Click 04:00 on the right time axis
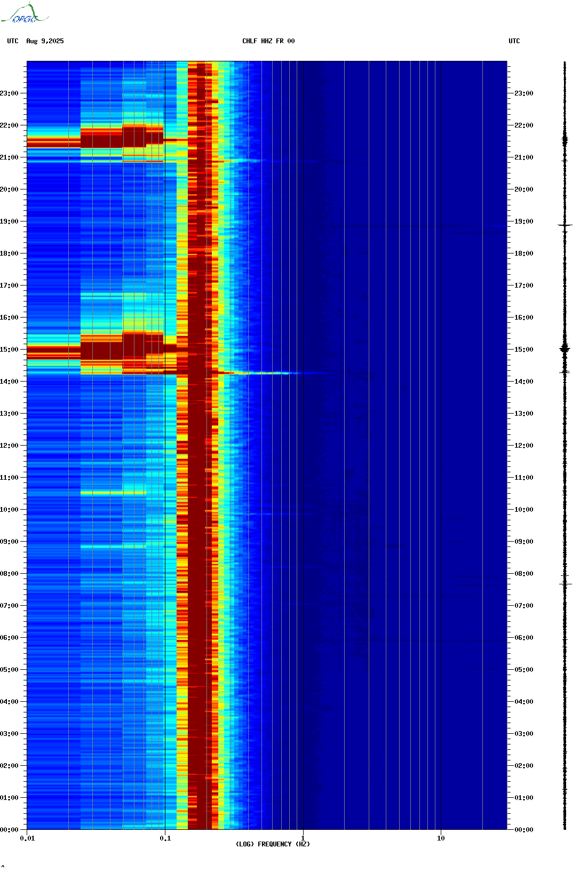Screen dimensions: 588x872 coord(524,702)
